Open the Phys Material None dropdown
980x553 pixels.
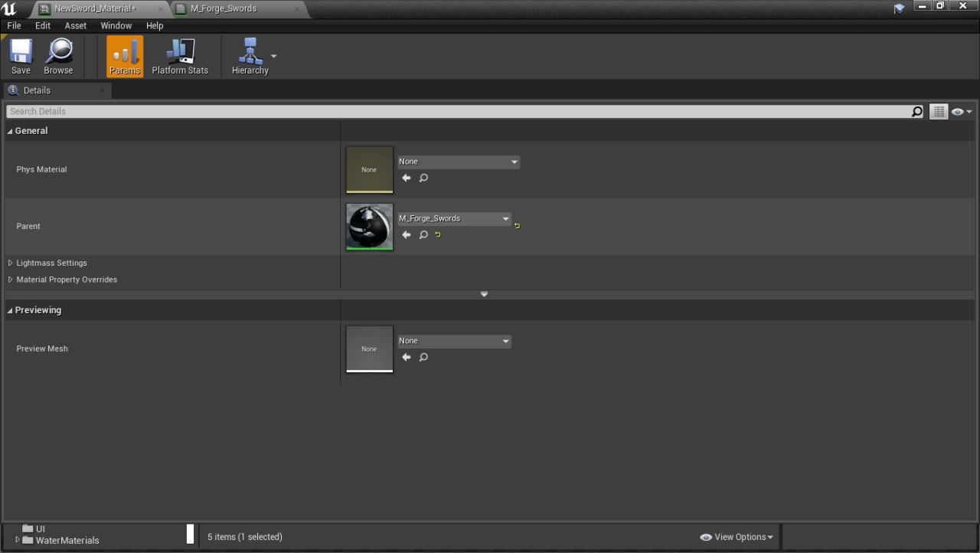459,162
